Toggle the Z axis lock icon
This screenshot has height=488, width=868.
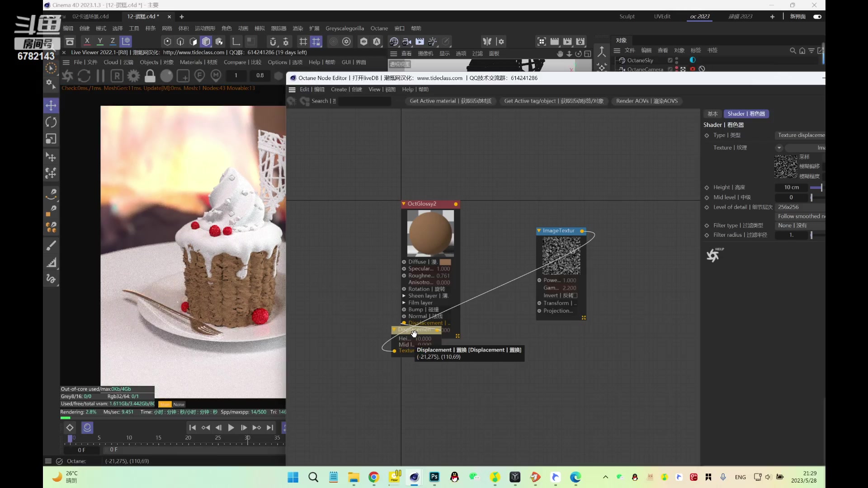tap(113, 42)
